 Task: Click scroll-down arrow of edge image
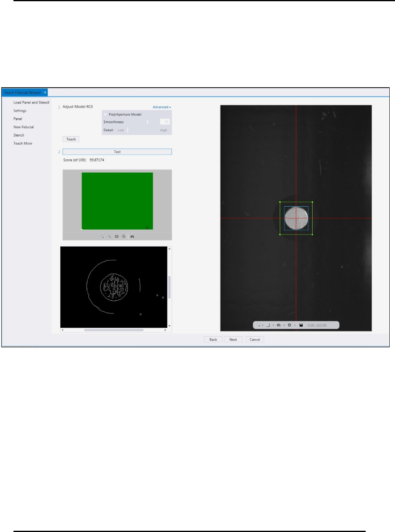coord(169,326)
